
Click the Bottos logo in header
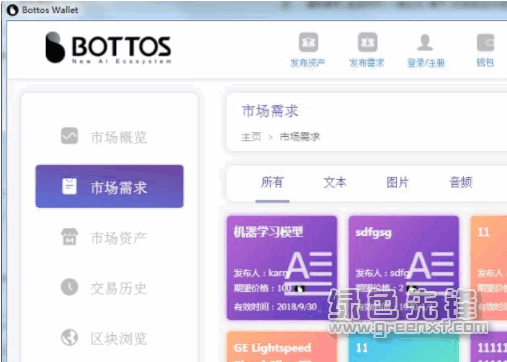pyautogui.click(x=108, y=48)
